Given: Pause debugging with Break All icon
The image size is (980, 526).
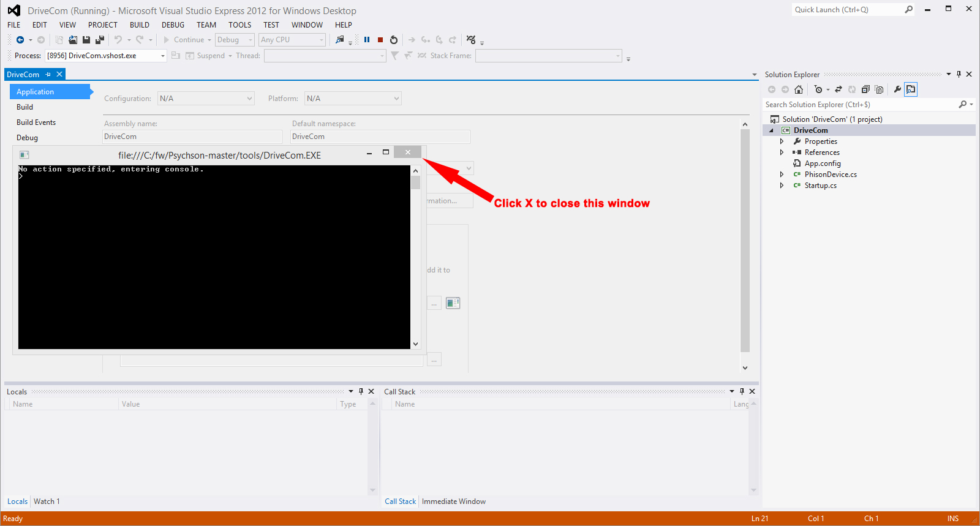Looking at the screenshot, I should (367, 40).
